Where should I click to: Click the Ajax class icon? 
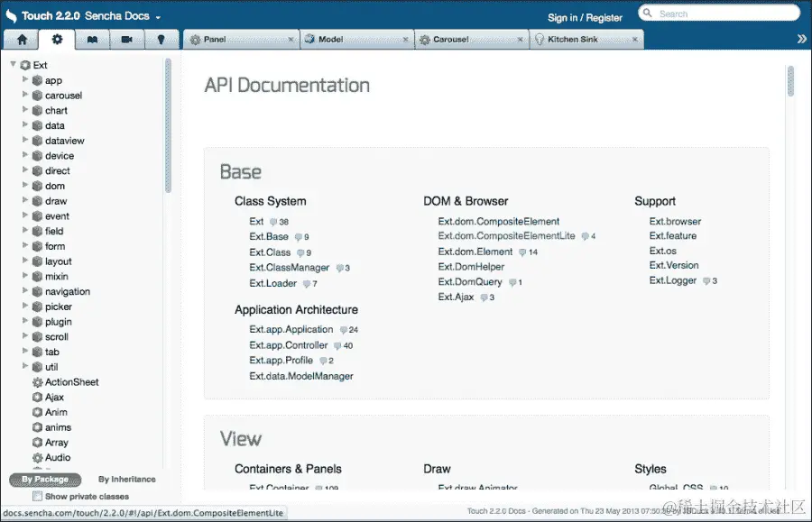click(37, 398)
